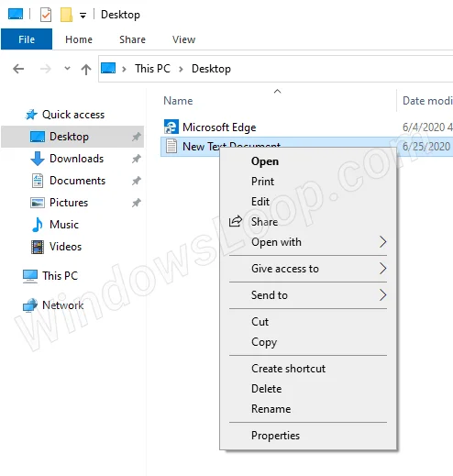This screenshot has height=476, width=453.
Task: Toggle the pin beside Documents
Action: click(x=137, y=181)
